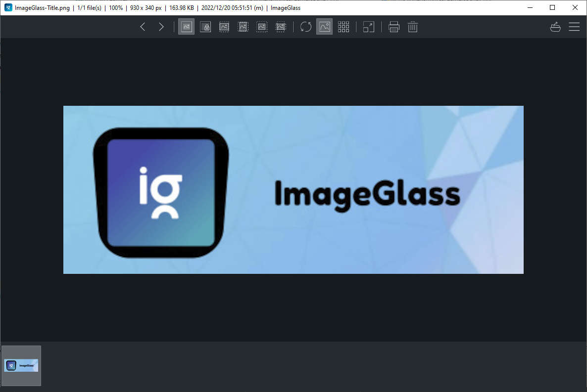Go to the next image with the right arrow
The height and width of the screenshot is (392, 587).
(x=161, y=27)
